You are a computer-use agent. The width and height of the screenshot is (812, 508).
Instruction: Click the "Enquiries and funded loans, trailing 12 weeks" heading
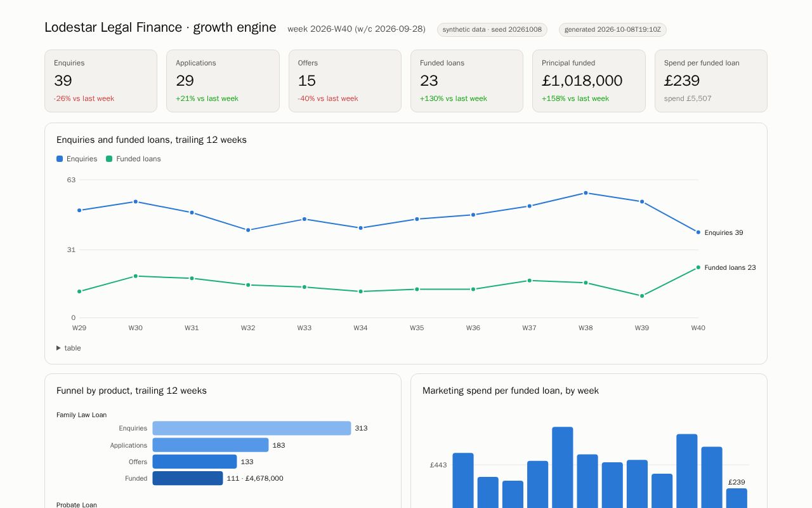152,140
